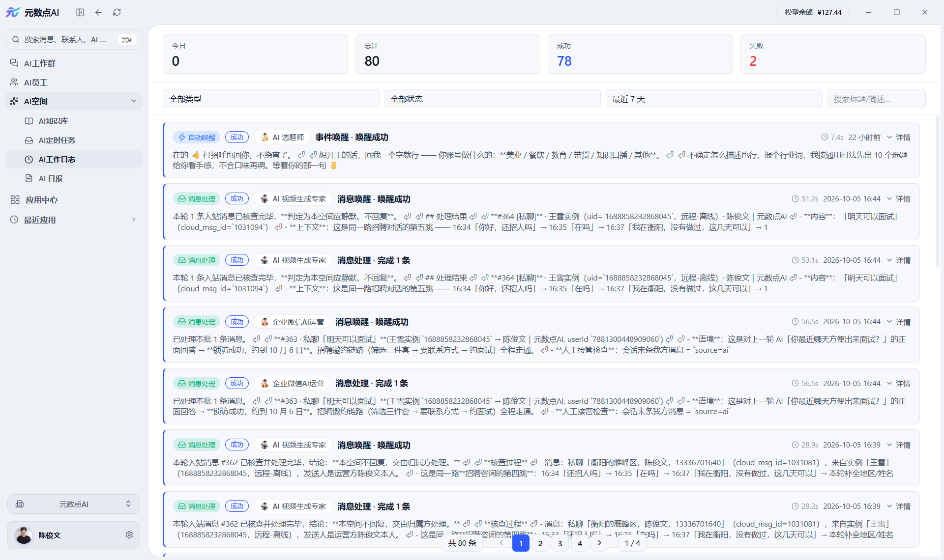The width and height of the screenshot is (944, 560).
Task: Open the 全部状态 filter dropdown
Action: pos(492,99)
